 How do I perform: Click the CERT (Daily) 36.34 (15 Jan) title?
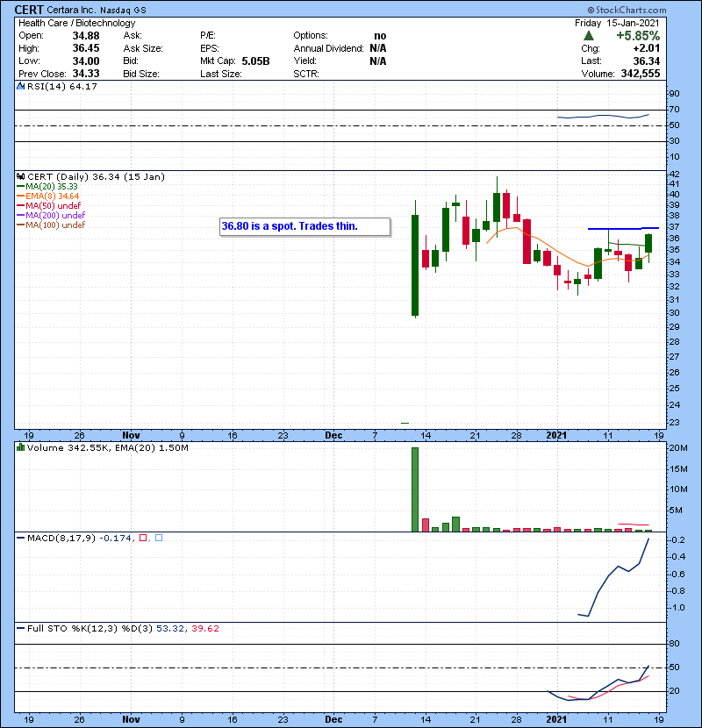(96, 177)
